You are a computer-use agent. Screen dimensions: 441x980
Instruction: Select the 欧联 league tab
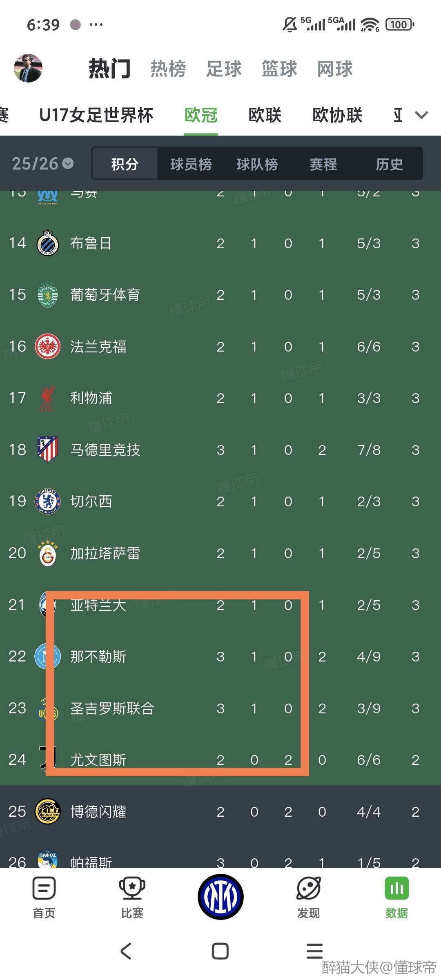(265, 115)
